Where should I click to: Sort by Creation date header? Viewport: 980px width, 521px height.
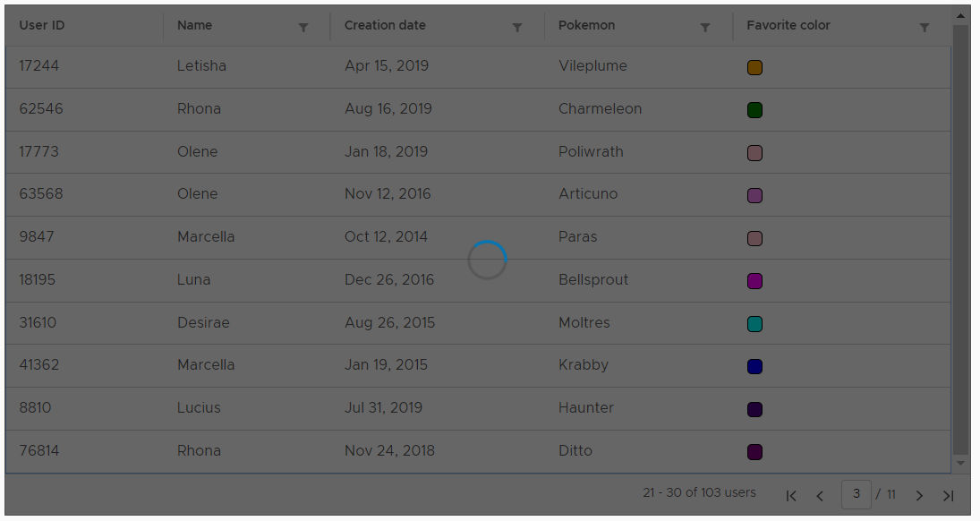tap(385, 25)
